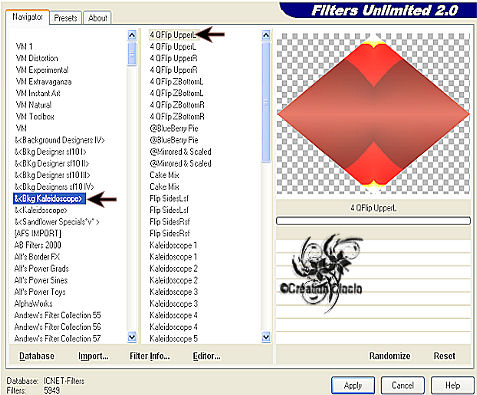Click the category list scrollbar thumb
The image size is (477, 395).
132,53
